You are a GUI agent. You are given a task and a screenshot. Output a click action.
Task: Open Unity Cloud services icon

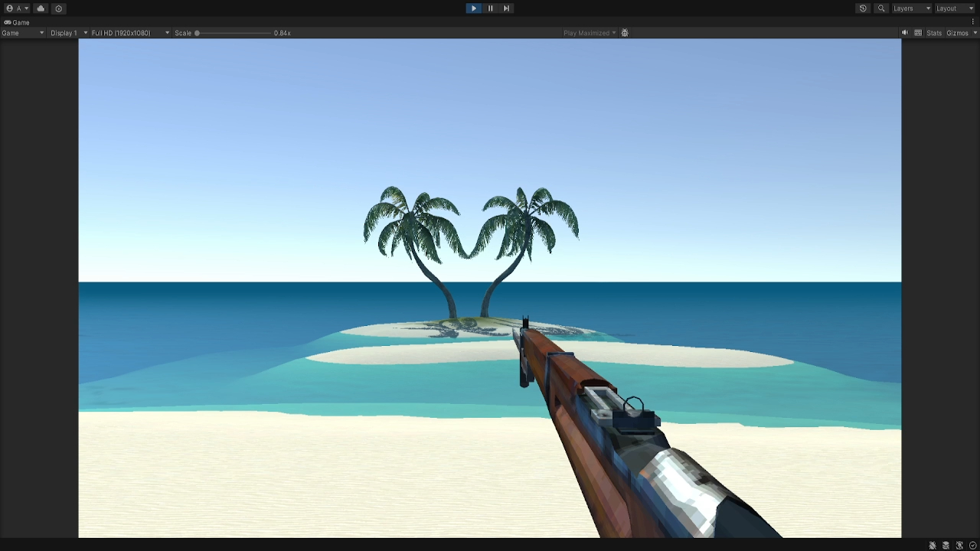(x=41, y=8)
